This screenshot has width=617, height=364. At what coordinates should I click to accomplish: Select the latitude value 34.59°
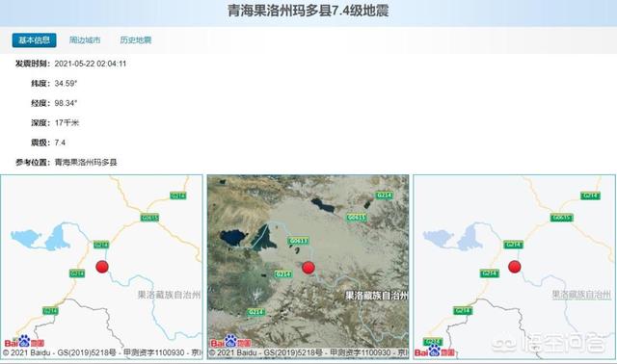click(66, 84)
